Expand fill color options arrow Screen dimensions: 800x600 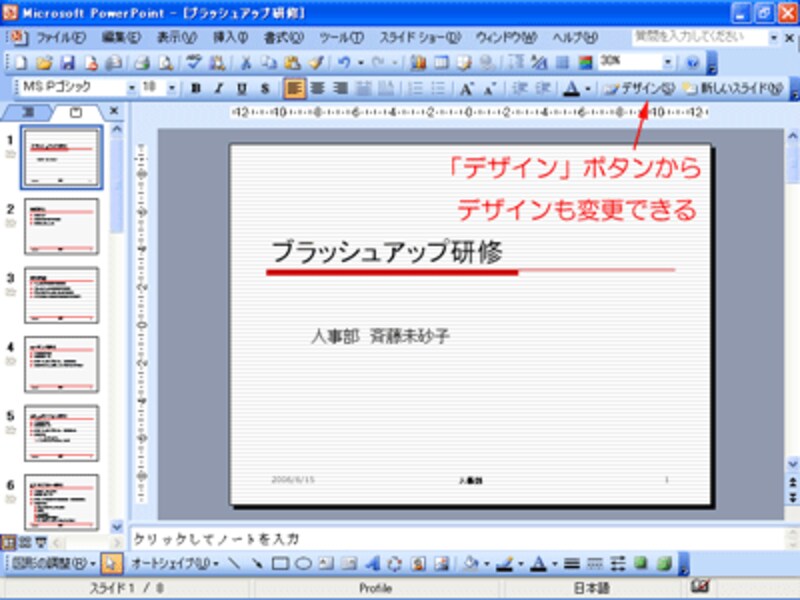coord(487,563)
